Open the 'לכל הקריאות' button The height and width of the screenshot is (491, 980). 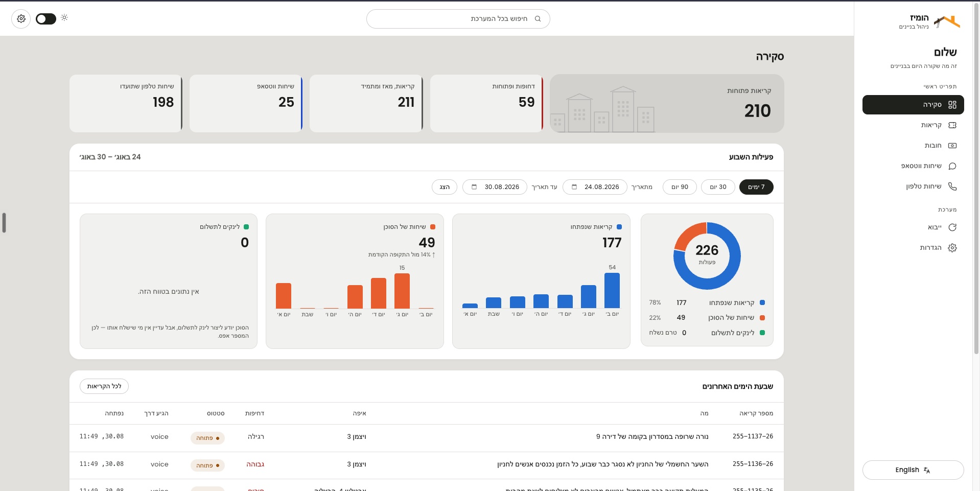point(104,386)
